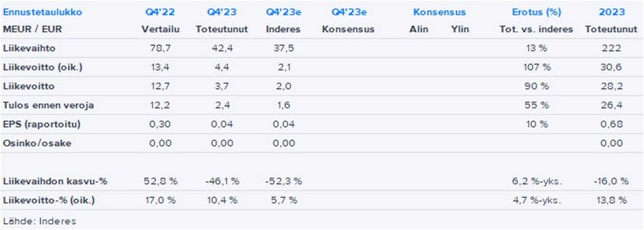The height and width of the screenshot is (230, 644).
Task: Select the Erotus (%) column header
Action: pyautogui.click(x=536, y=12)
